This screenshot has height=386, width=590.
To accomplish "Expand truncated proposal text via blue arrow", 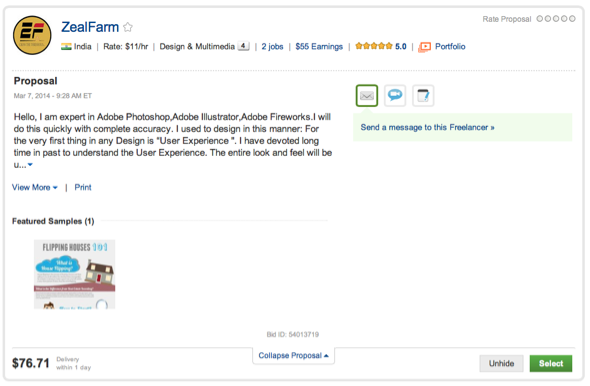I will click(x=30, y=164).
